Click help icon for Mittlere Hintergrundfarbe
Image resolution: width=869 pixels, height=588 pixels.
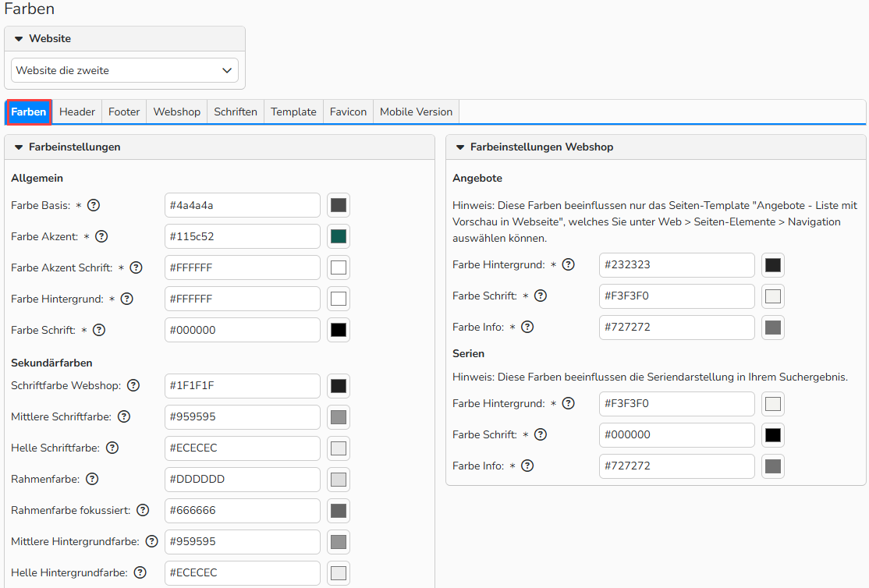[x=152, y=541]
